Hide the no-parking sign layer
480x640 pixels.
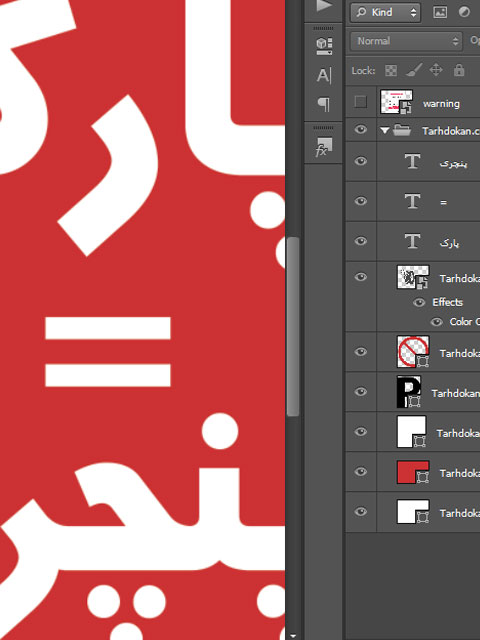point(360,351)
